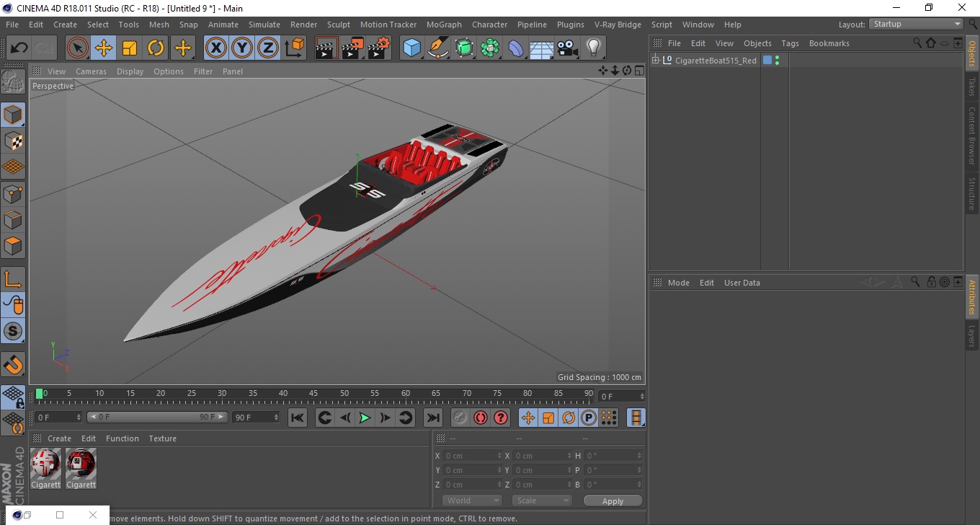
Task: Activate the Rotate tool
Action: pyautogui.click(x=156, y=48)
